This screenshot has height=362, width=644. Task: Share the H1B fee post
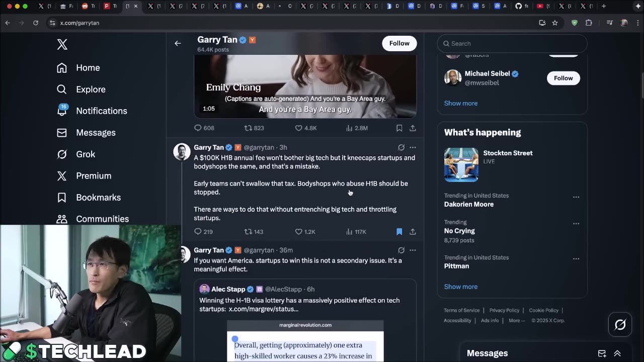point(413,232)
